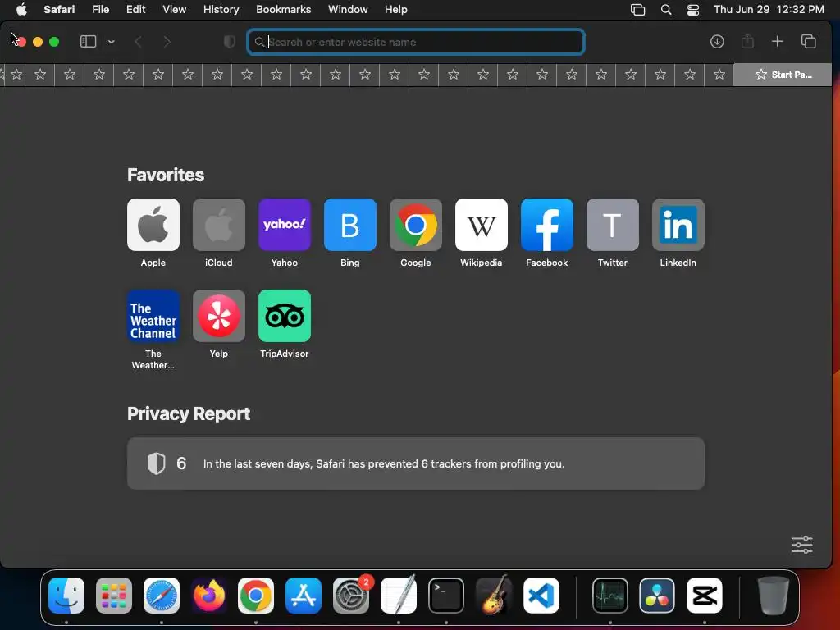Open a new tab with the plus button
The width and height of the screenshot is (840, 630).
tap(778, 41)
